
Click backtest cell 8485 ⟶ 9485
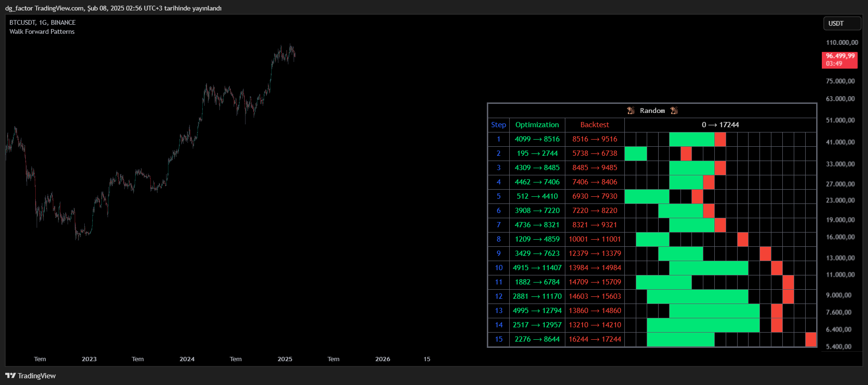[x=594, y=168]
